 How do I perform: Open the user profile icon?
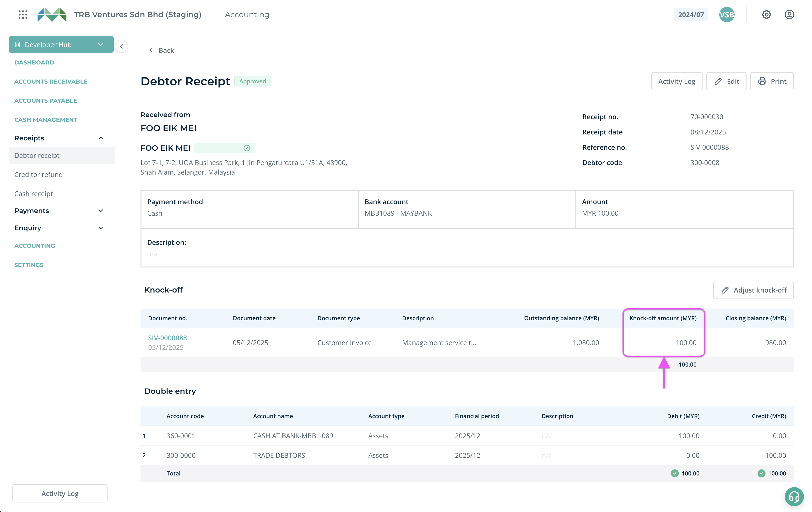789,15
